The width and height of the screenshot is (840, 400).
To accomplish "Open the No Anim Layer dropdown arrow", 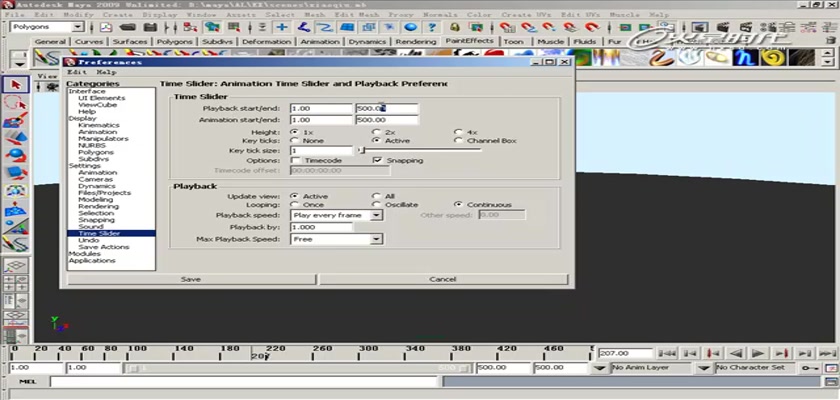I will [601, 368].
